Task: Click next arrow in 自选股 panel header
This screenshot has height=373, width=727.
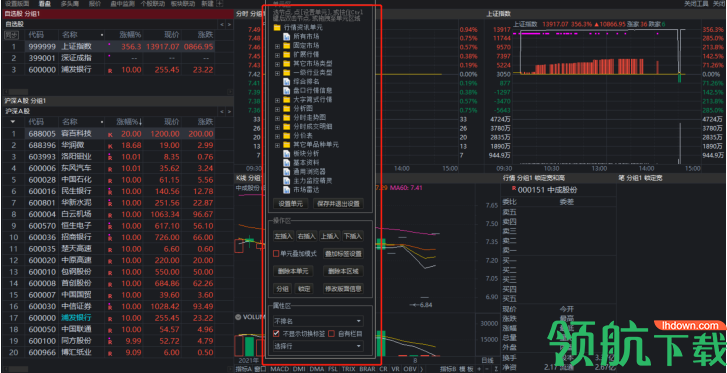Action: pos(229,24)
